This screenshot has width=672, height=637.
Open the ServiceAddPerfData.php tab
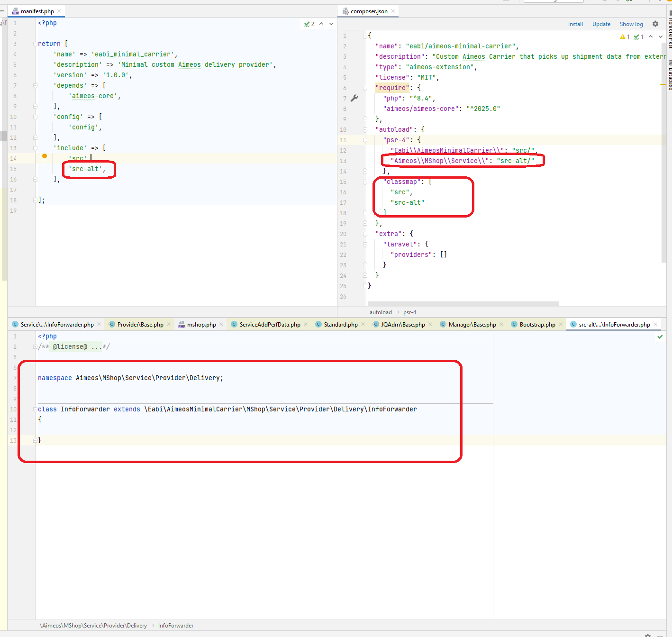[269, 325]
